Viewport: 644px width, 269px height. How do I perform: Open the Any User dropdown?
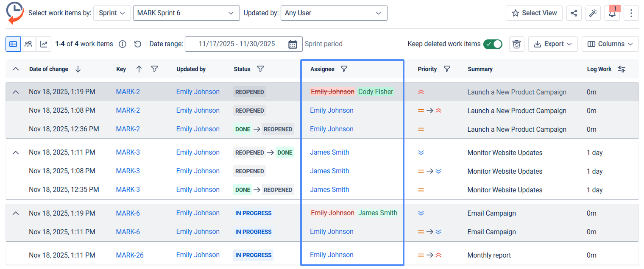click(334, 13)
